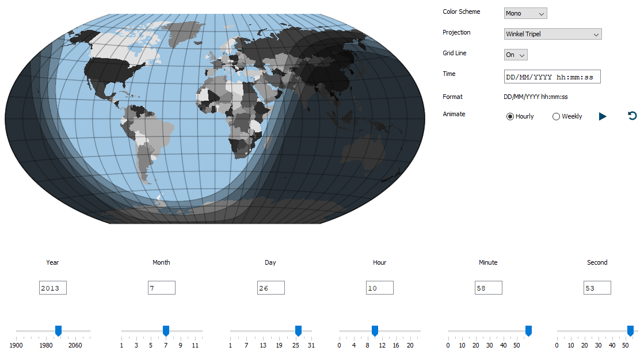Open the Color Scheme dropdown showing Mono
The height and width of the screenshot is (355, 644).
pos(525,14)
